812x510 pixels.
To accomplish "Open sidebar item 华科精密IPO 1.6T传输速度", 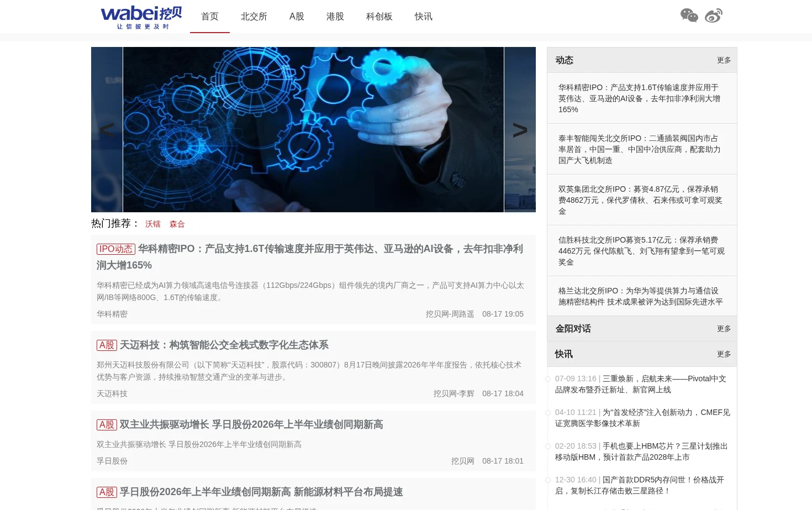I will click(640, 98).
